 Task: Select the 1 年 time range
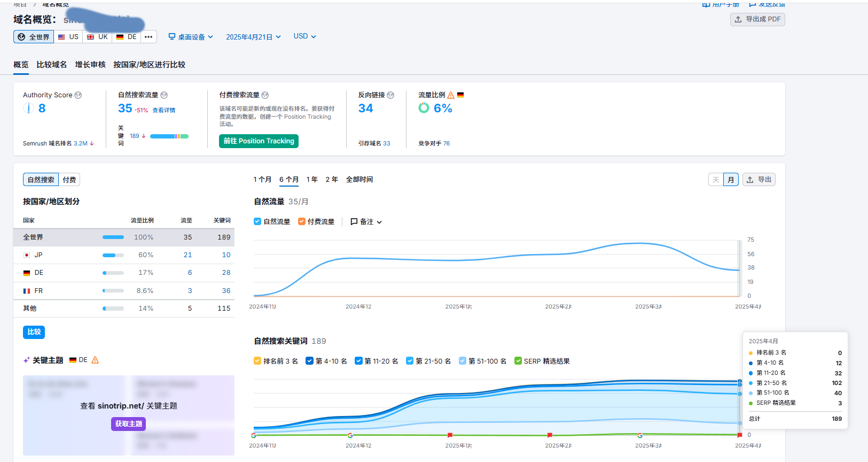[x=312, y=180]
